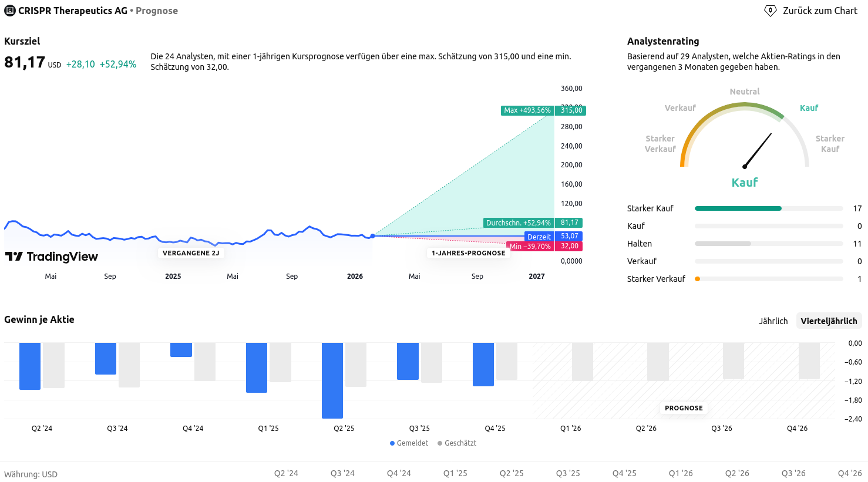Click the Max +493,56% price label
This screenshot has height=482, width=868.
coord(527,110)
